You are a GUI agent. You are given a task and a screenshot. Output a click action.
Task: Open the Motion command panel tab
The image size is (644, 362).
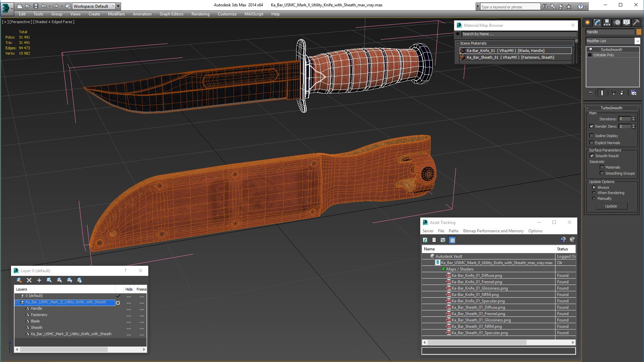(617, 22)
